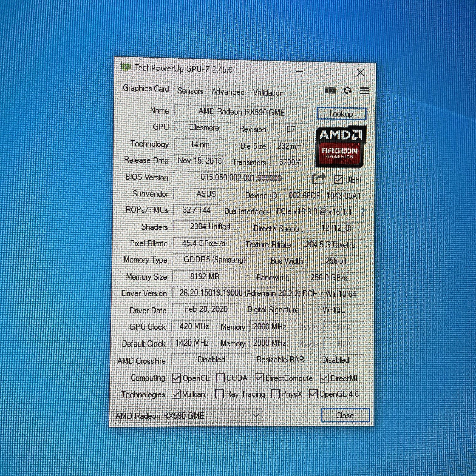Click the Subvendor value ASUS
476x476 pixels.
(206, 194)
